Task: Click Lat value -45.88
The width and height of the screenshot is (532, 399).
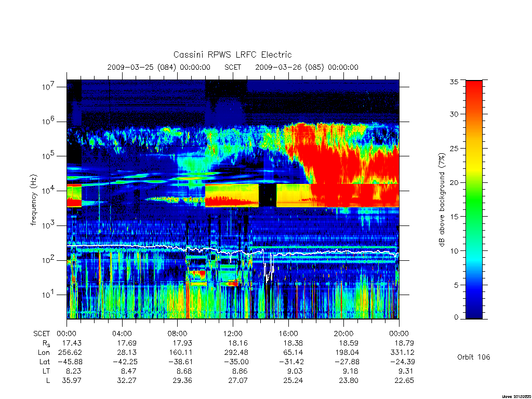Action: [x=70, y=362]
